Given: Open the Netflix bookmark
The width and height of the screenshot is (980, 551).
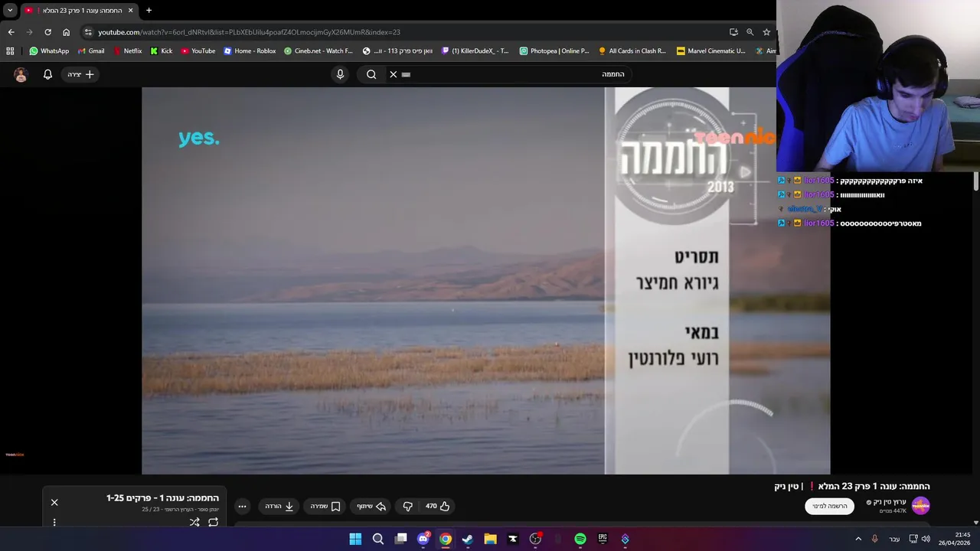Looking at the screenshot, I should pyautogui.click(x=127, y=51).
